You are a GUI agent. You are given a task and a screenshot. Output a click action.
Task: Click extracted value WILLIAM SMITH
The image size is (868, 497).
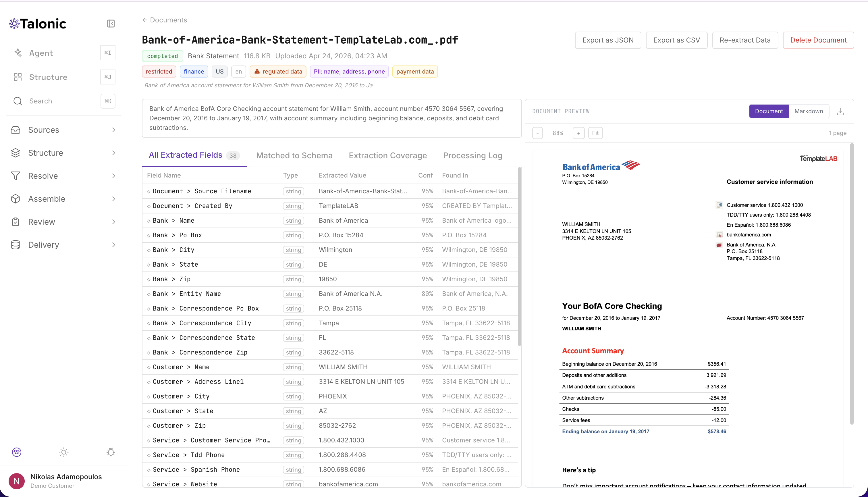(343, 367)
